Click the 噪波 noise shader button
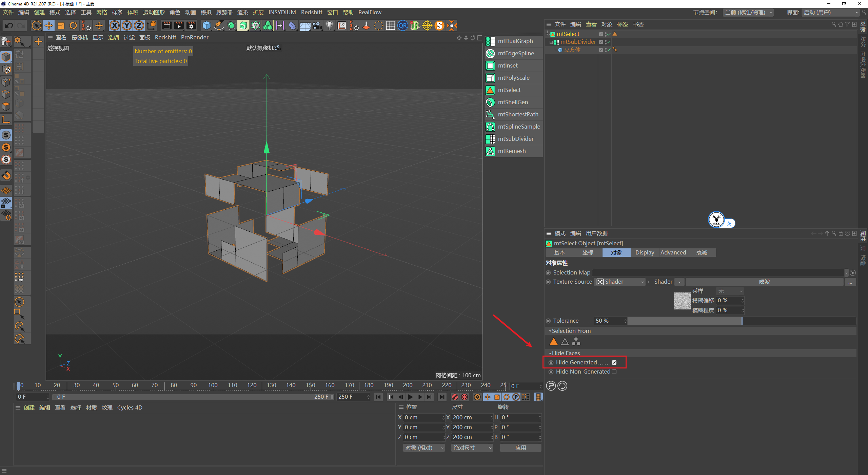 pyautogui.click(x=764, y=282)
